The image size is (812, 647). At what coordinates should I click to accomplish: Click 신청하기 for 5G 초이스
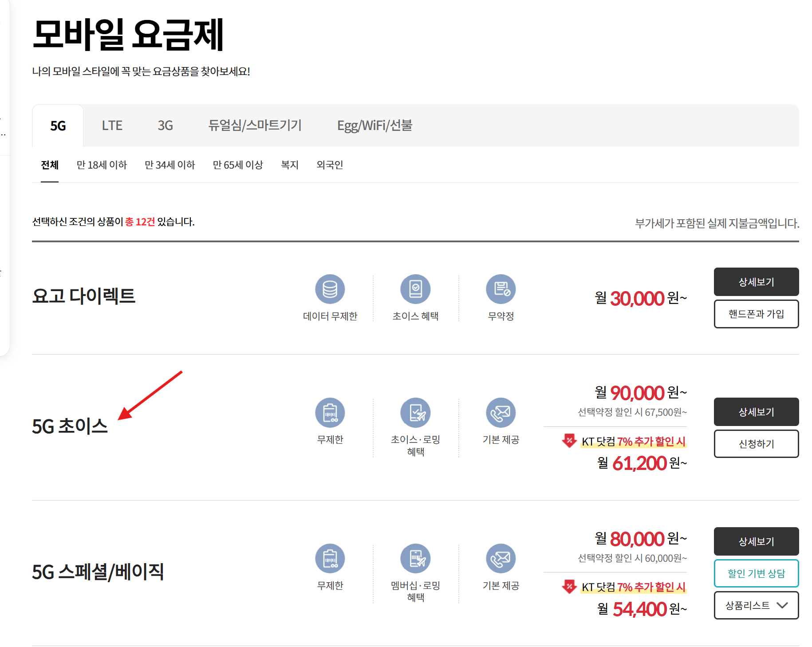[756, 444]
